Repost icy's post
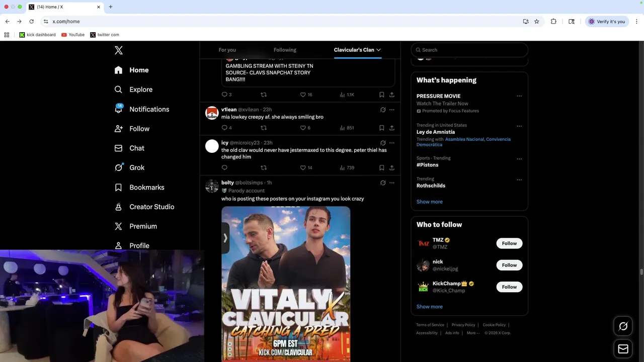The width and height of the screenshot is (644, 362). tap(264, 168)
